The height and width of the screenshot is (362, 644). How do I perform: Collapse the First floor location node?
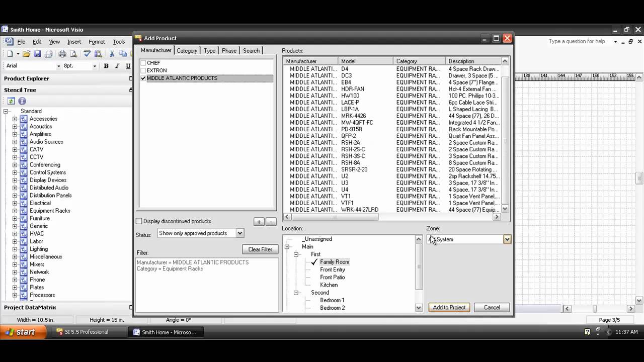click(296, 254)
